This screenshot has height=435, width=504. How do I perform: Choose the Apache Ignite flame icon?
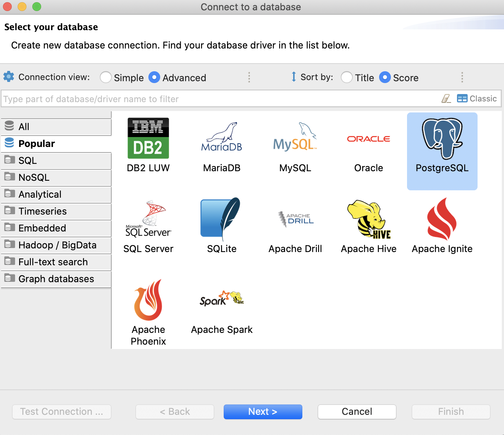click(x=442, y=219)
